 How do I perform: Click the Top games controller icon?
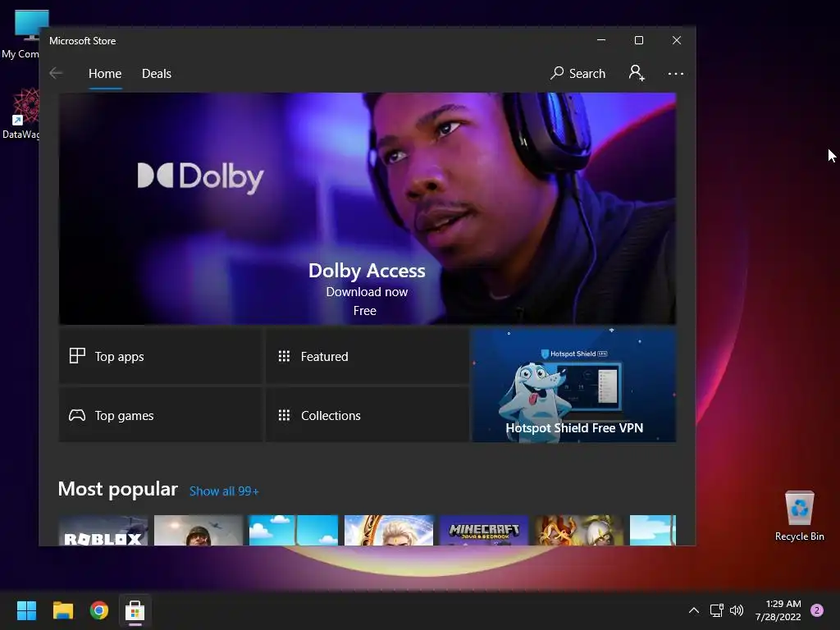[x=77, y=415]
